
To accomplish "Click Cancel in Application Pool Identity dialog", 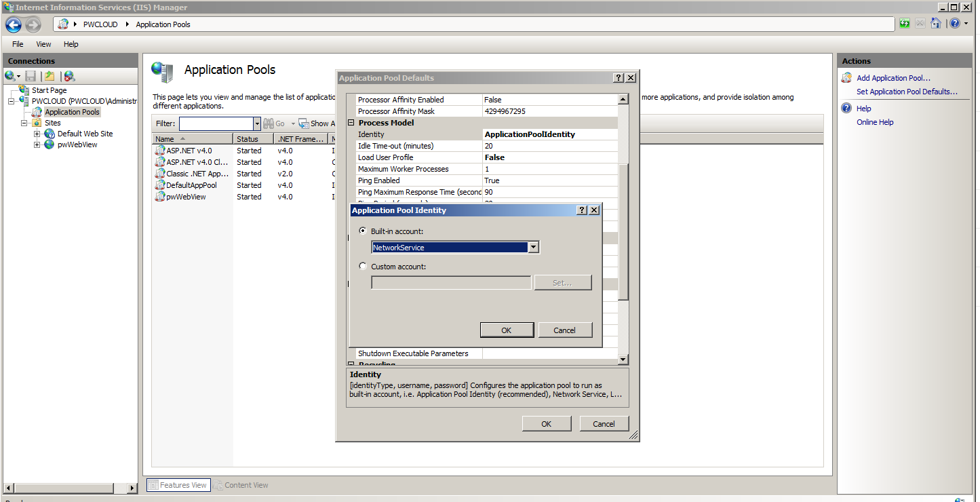I will (x=564, y=330).
